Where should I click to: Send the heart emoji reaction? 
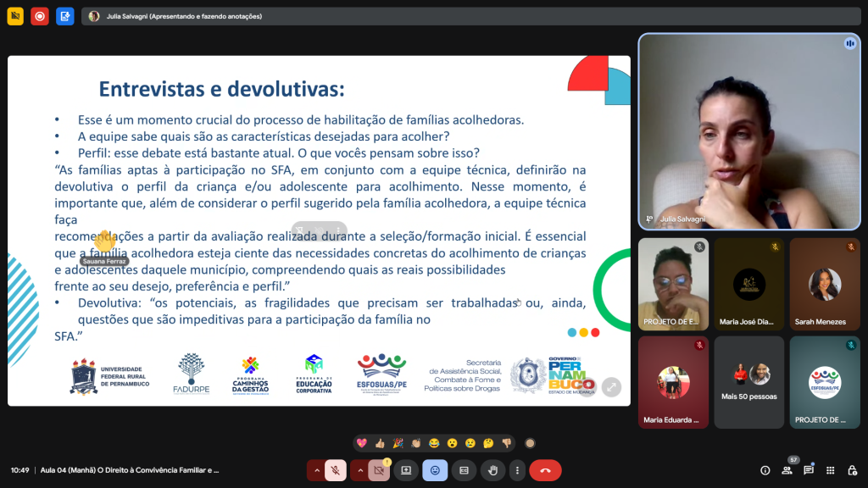[x=362, y=442]
